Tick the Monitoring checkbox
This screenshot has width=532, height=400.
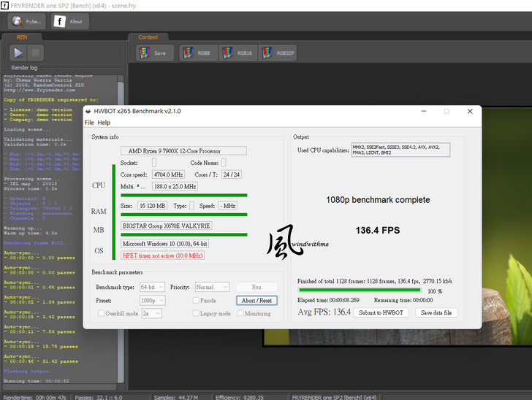tap(240, 314)
